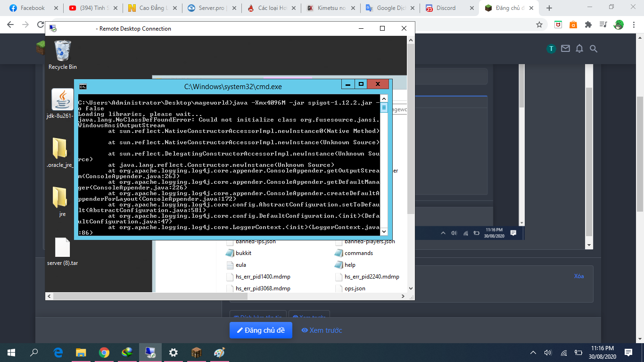Close the Discord tab
The image size is (644, 362).
(x=471, y=8)
